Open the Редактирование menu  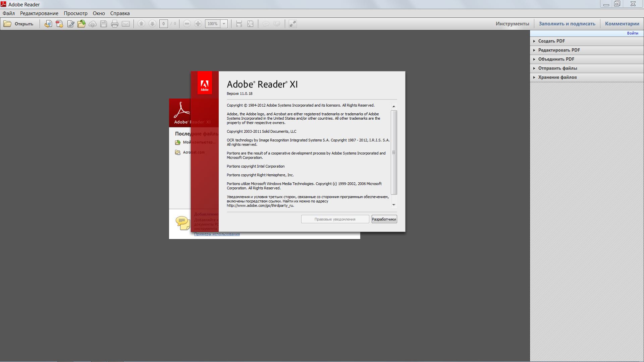pyautogui.click(x=39, y=13)
